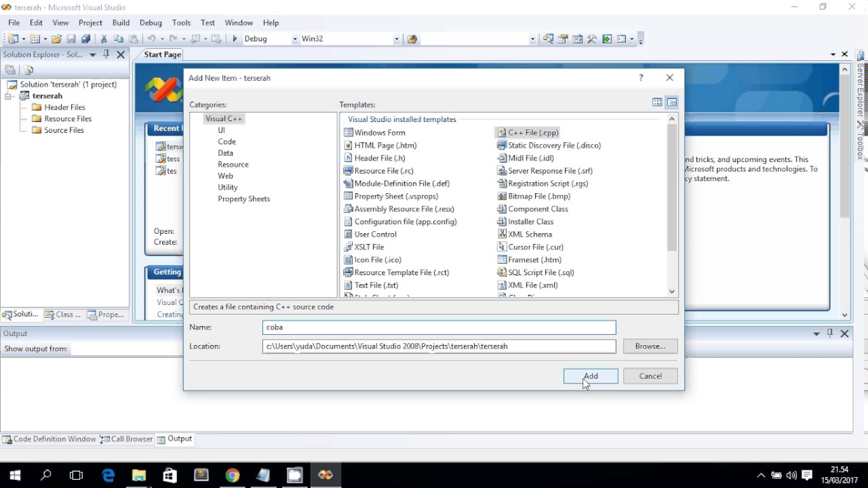Select the Visual C++ category

[x=224, y=119]
